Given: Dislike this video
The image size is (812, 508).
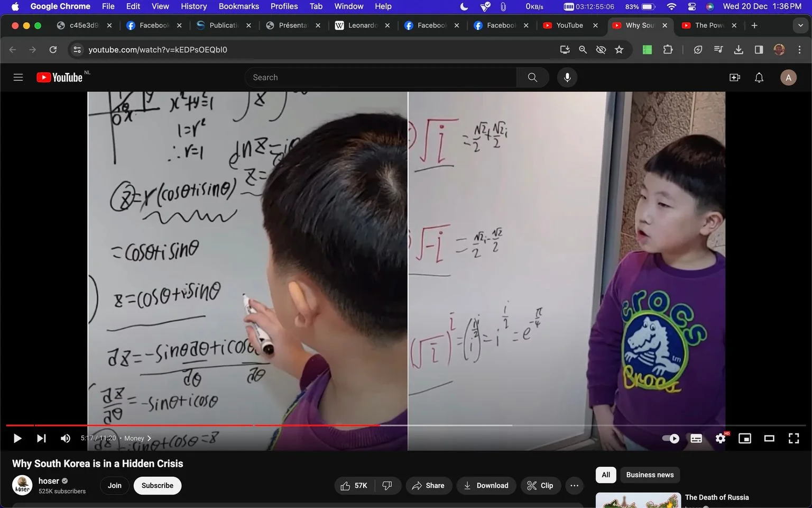Looking at the screenshot, I should tap(387, 485).
